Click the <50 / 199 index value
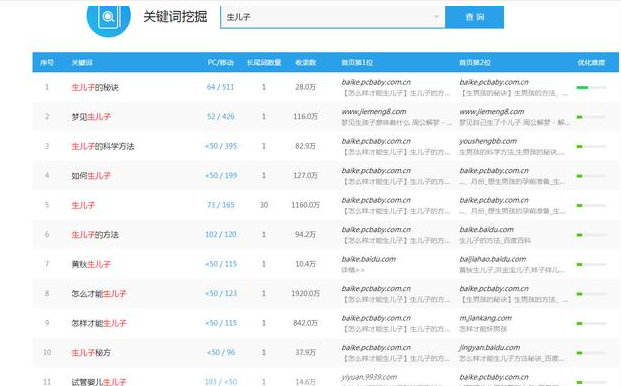This screenshot has width=621, height=386. pos(221,175)
